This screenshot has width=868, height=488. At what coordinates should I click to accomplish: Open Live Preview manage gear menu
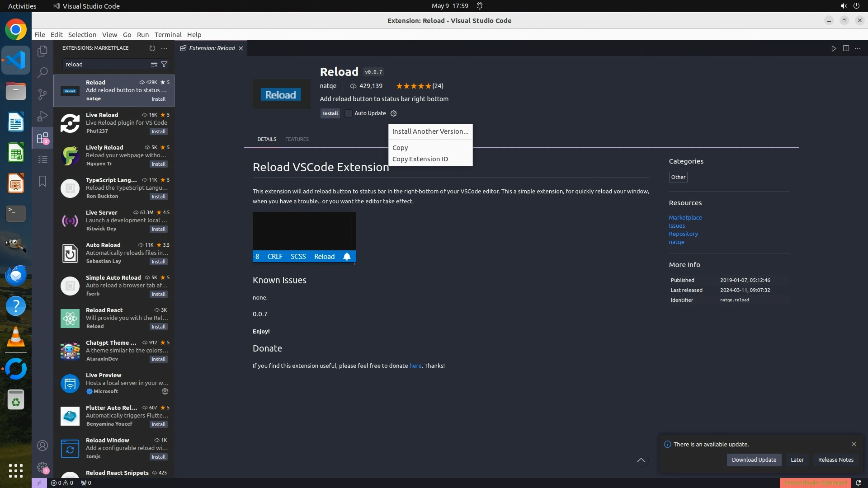pos(165,391)
